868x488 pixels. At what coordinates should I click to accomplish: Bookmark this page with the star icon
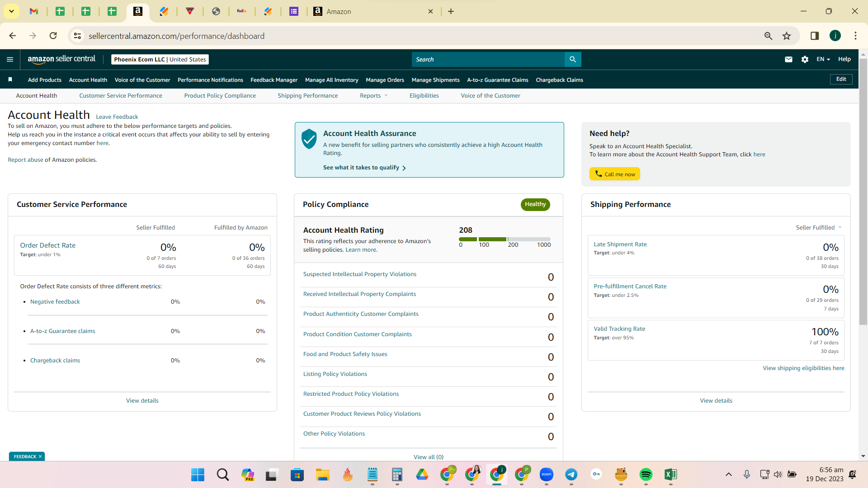click(x=787, y=36)
